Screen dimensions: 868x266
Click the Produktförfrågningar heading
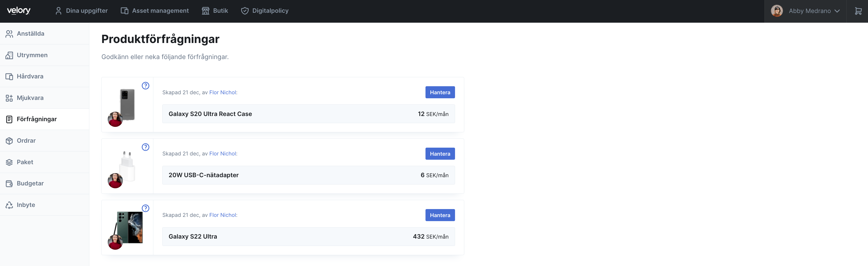click(160, 39)
